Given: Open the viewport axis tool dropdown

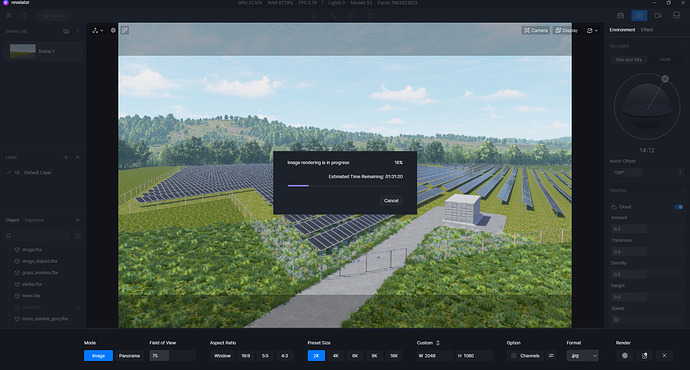Looking at the screenshot, I should pyautogui.click(x=98, y=30).
